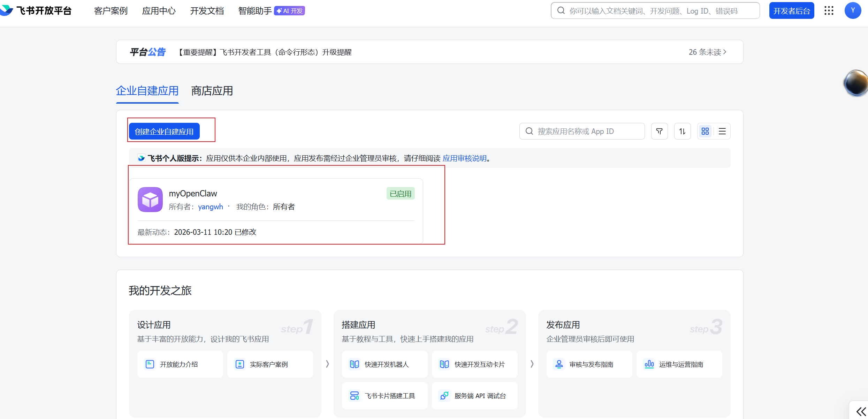Viewport: 868px width, 419px height.
Task: Open the yangwh owner profile link
Action: [210, 207]
